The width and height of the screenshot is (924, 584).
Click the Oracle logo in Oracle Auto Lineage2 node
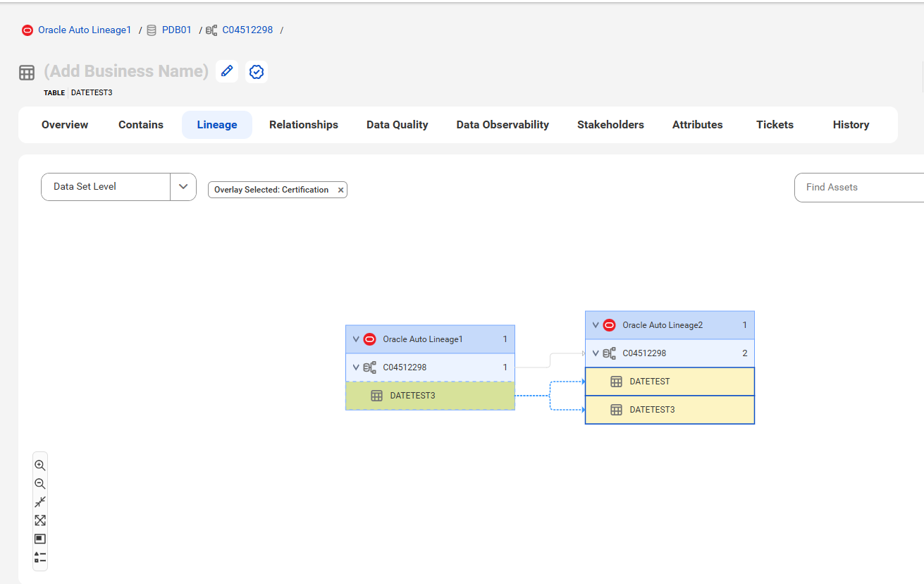click(609, 325)
